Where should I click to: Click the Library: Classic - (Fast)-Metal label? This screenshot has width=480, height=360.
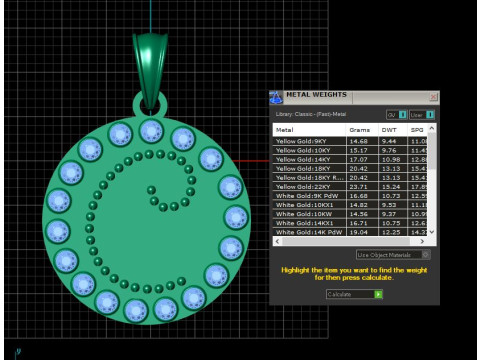311,114
